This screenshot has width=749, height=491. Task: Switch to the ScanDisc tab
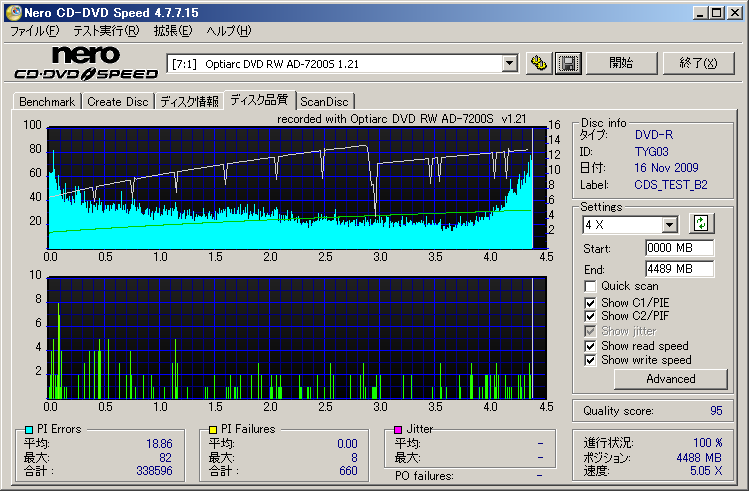(x=324, y=102)
